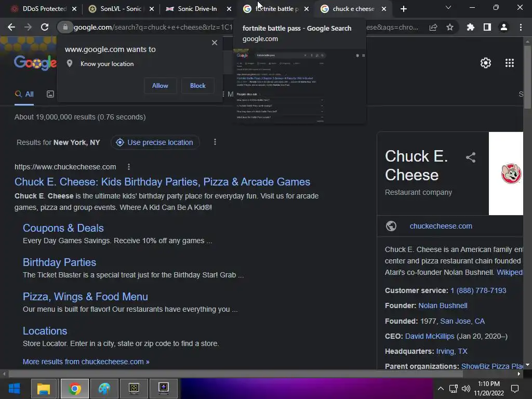Viewport: 532px width, 399px height.
Task: Click Chrome icon in taskbar
Action: tap(75, 388)
